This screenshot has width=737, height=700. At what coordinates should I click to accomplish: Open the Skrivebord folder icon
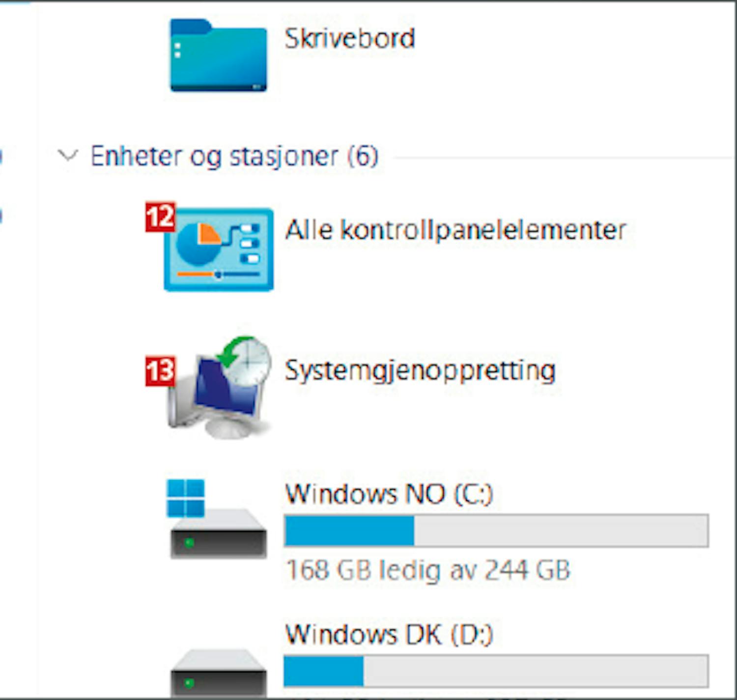point(218,56)
